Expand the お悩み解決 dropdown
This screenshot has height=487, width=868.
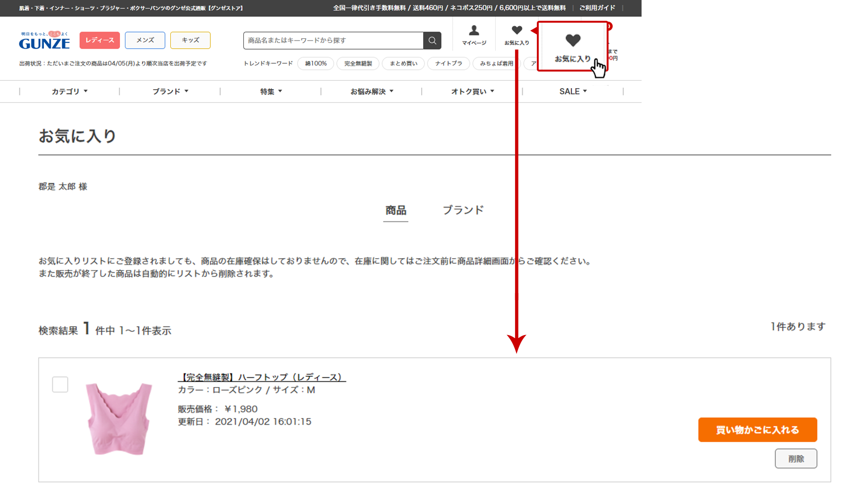tap(372, 91)
